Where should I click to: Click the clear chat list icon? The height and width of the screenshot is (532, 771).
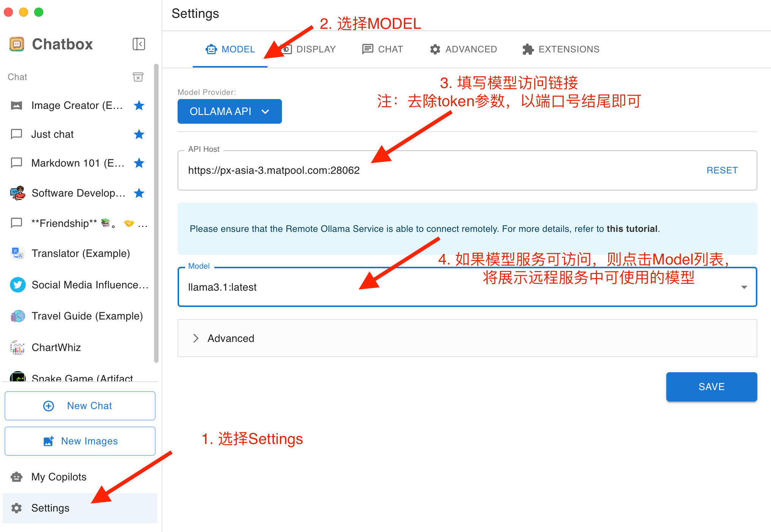click(138, 77)
